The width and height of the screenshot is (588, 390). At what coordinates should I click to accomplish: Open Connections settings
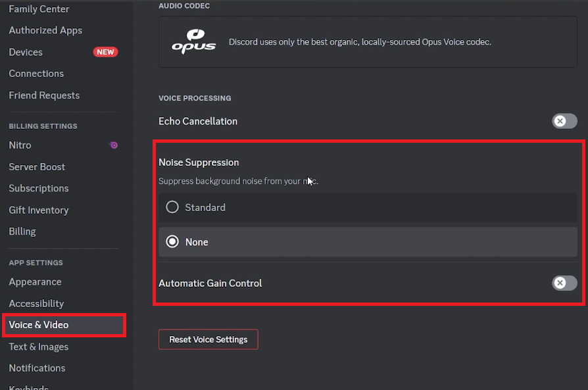point(36,74)
